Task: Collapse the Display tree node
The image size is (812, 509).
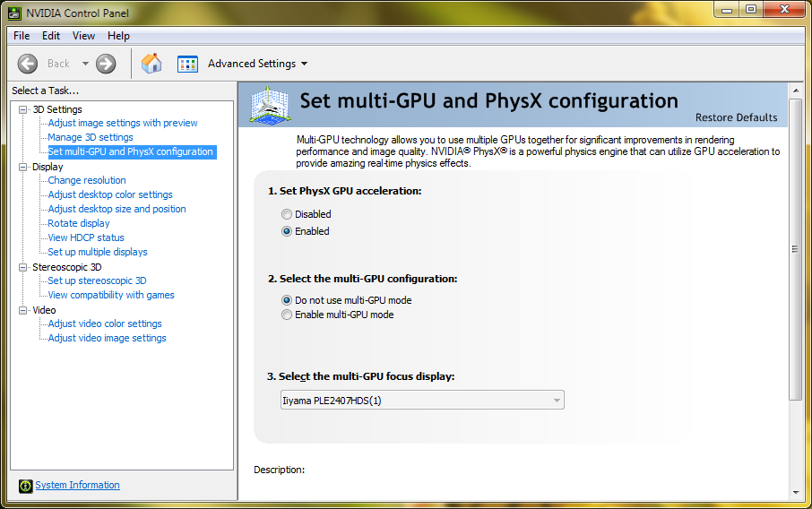Action: (x=22, y=167)
